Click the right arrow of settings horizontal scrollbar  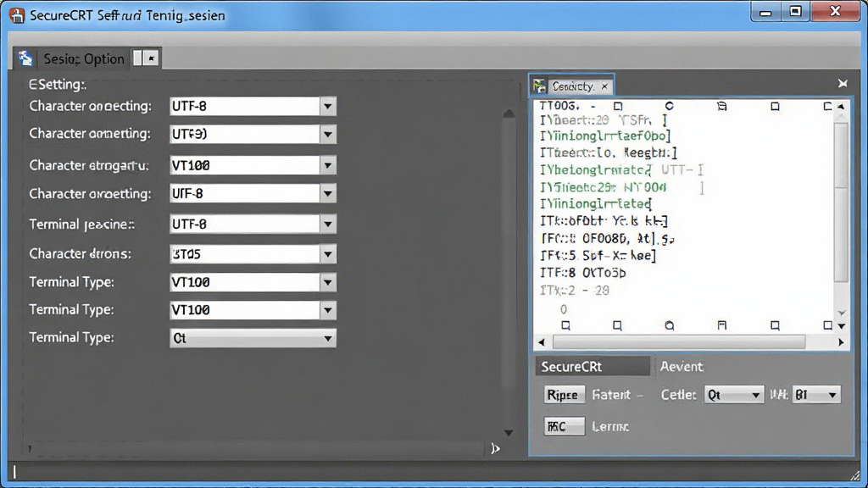click(495, 449)
